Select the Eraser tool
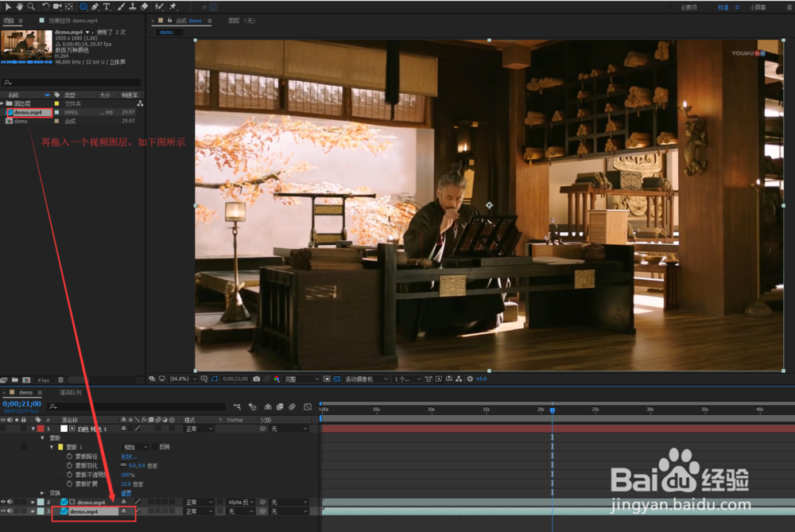795x532 pixels. click(145, 6)
